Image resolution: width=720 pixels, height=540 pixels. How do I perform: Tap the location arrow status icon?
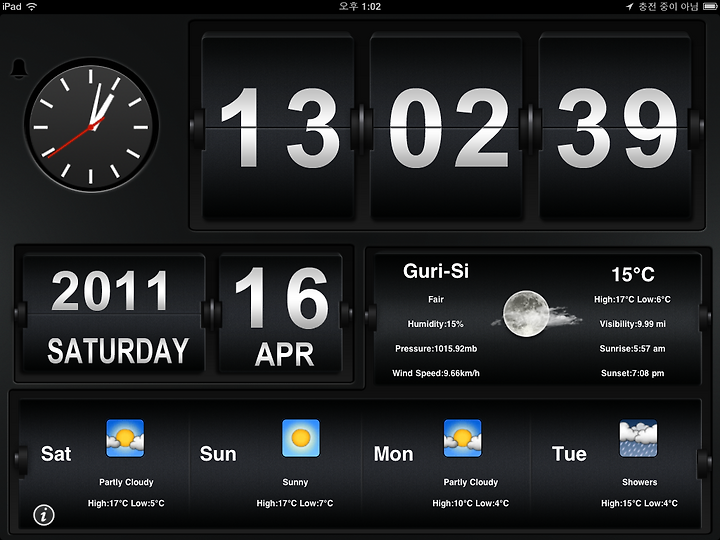tap(629, 6)
